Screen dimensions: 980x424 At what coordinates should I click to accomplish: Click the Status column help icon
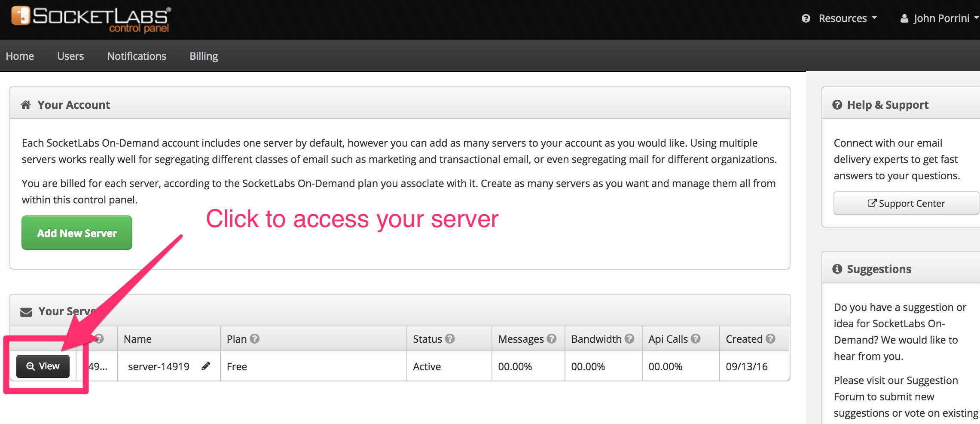coord(450,339)
